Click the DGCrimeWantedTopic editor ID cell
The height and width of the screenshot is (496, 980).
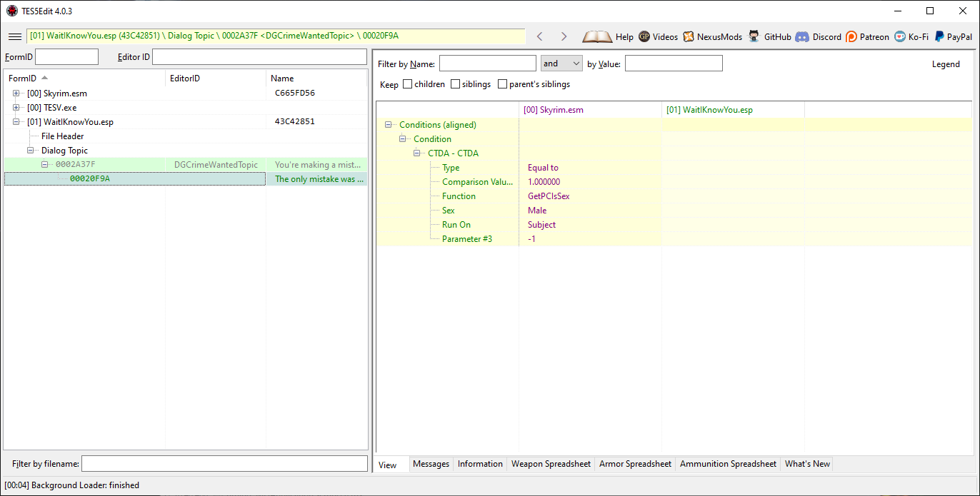click(216, 165)
